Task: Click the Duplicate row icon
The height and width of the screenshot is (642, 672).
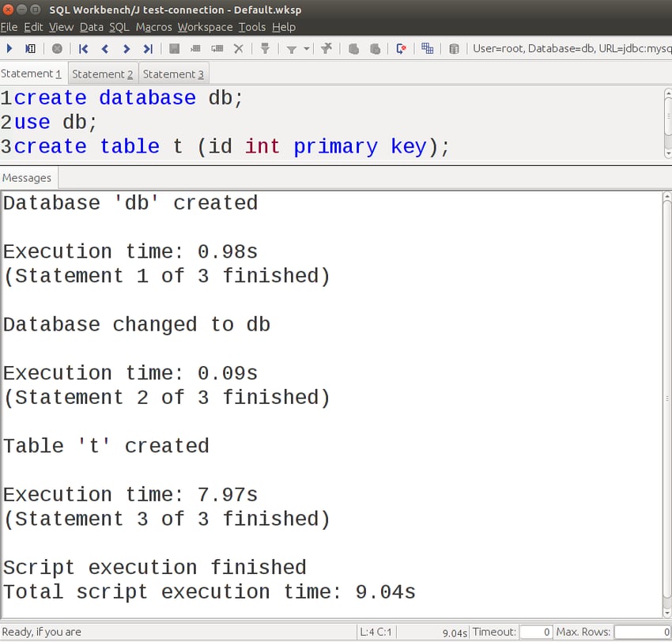Action: 217,49
